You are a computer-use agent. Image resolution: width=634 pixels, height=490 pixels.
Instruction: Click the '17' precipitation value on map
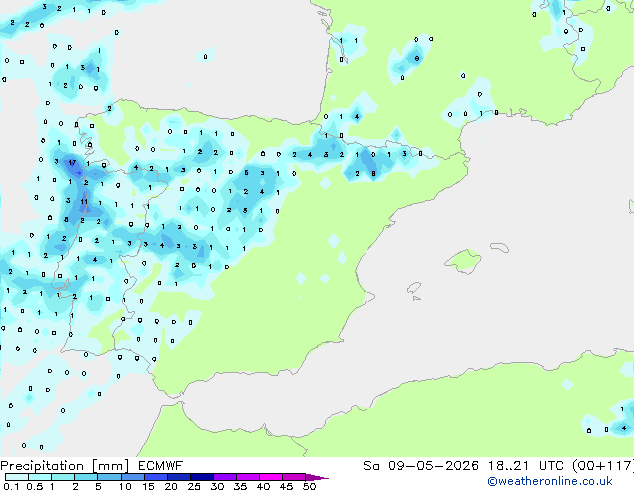(72, 163)
